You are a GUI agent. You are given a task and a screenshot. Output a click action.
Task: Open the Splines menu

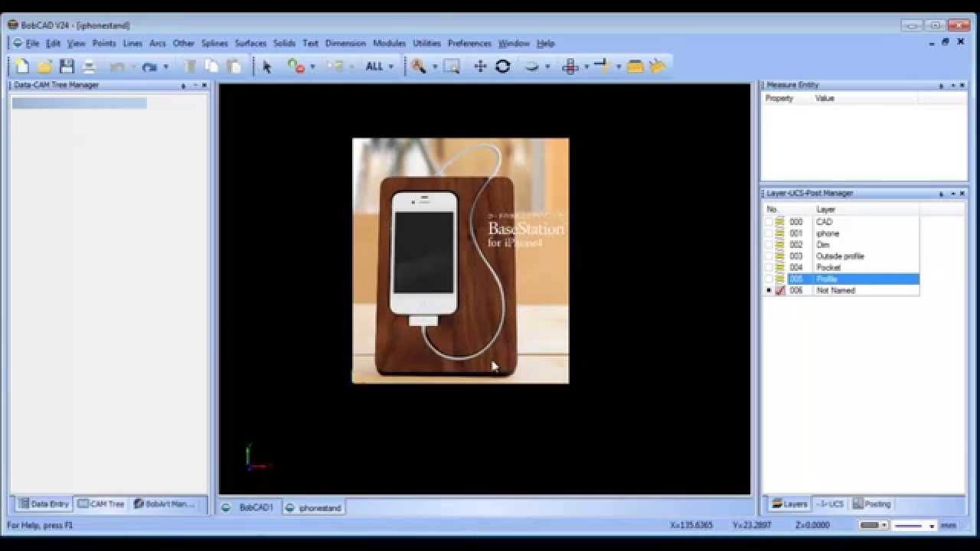click(x=214, y=44)
